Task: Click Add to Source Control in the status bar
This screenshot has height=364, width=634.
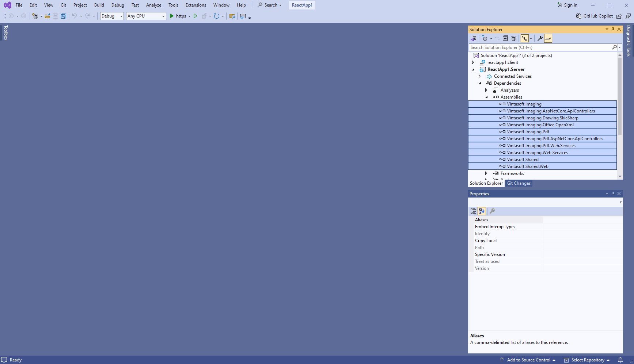Action: tap(528, 360)
